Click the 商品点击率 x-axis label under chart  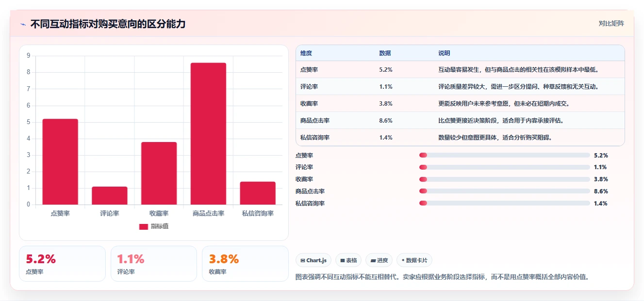point(208,213)
